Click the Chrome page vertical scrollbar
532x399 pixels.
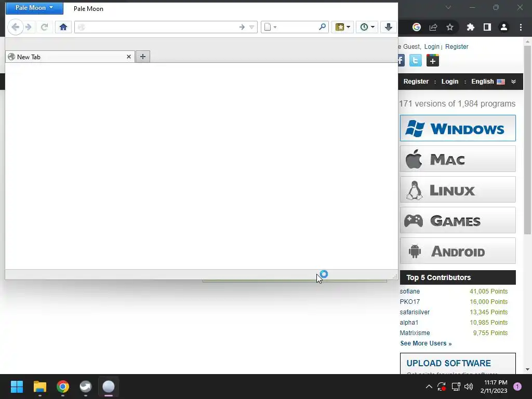pyautogui.click(x=527, y=140)
